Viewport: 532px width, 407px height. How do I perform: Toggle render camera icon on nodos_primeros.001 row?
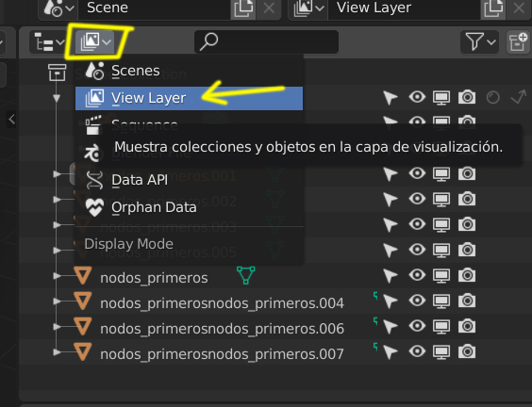467,173
